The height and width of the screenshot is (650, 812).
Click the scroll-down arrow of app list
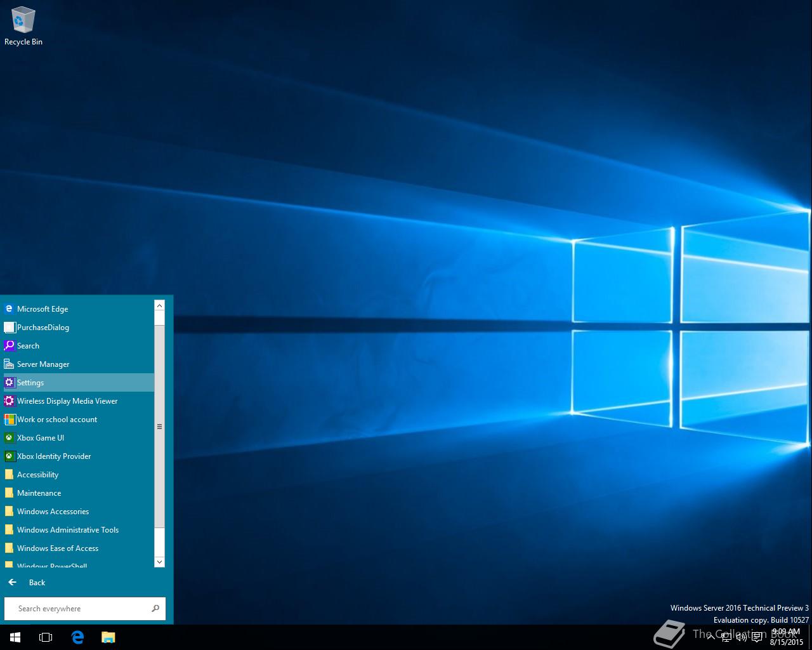[x=159, y=562]
